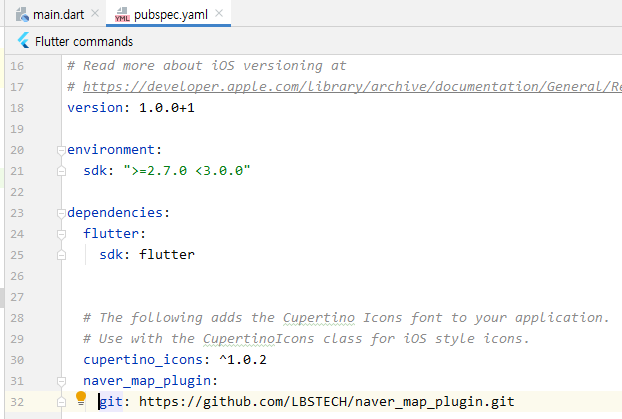The height and width of the screenshot is (419, 622).
Task: Click the CupertinoIcons class comment line 29
Action: (306, 338)
